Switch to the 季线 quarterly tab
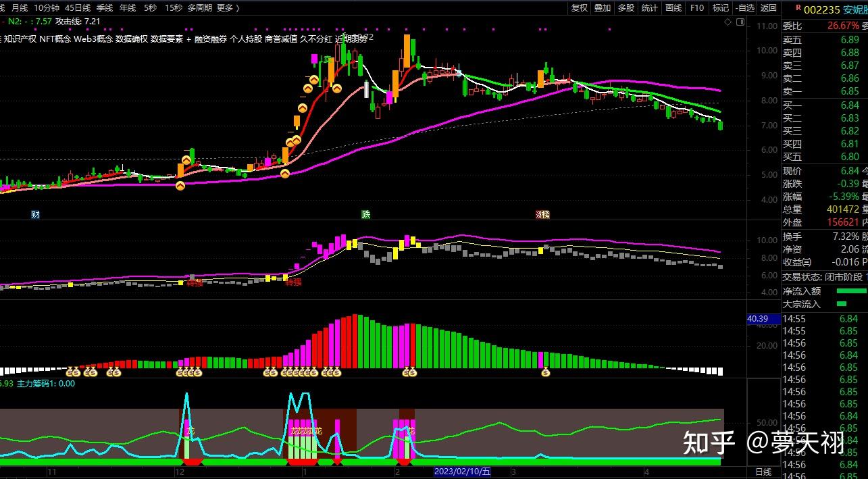This screenshot has width=868, height=479. (105, 7)
